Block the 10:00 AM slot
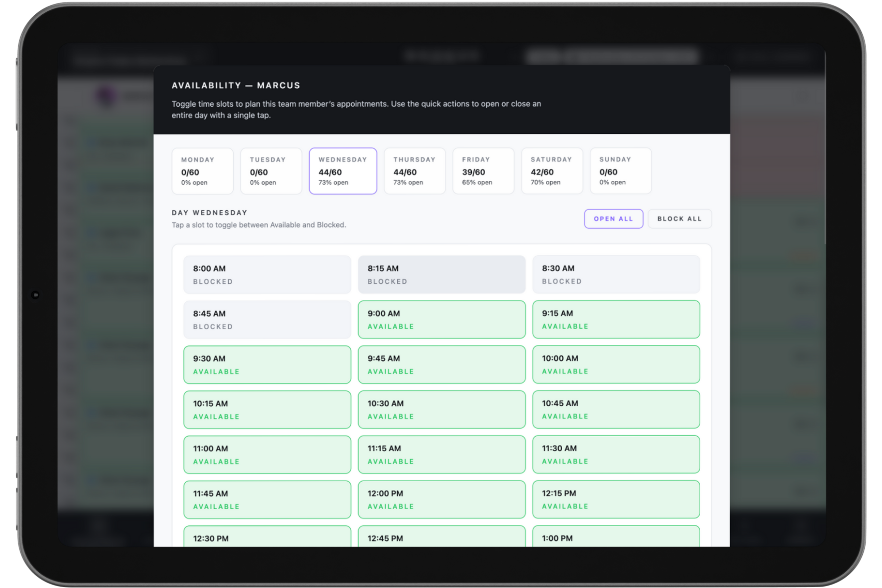The height and width of the screenshot is (588, 882). point(616,365)
